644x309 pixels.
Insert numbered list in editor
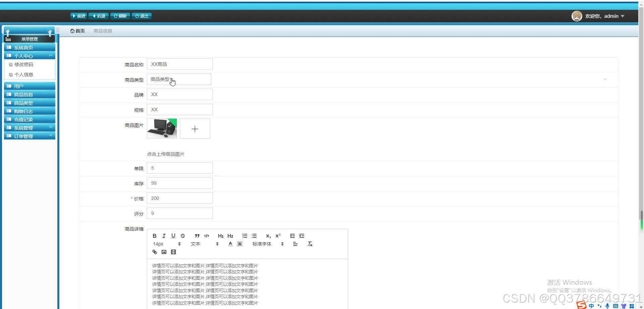coord(245,236)
